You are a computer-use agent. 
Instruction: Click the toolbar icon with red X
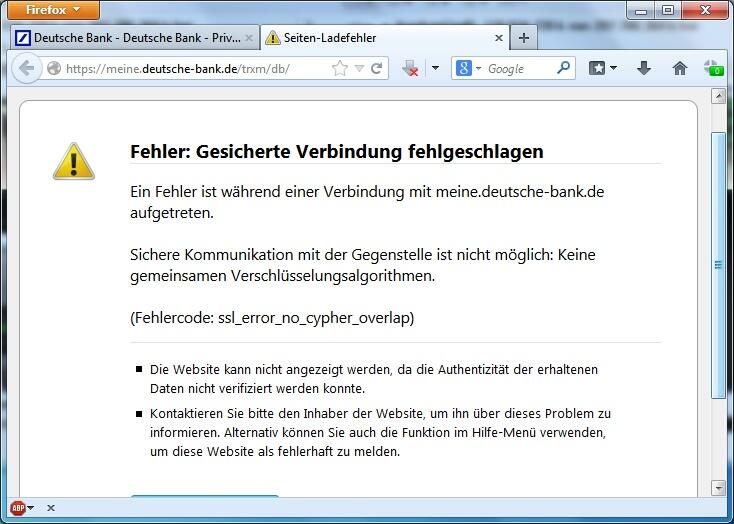point(411,68)
